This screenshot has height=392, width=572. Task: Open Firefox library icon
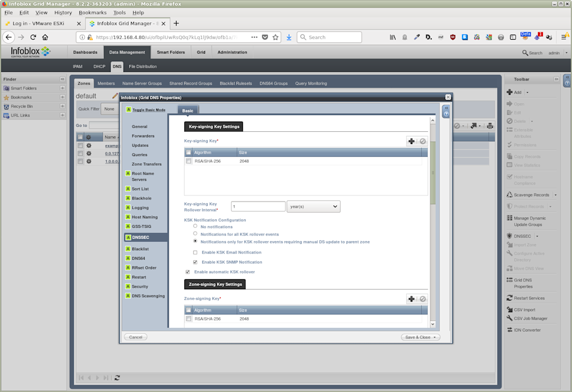point(393,37)
